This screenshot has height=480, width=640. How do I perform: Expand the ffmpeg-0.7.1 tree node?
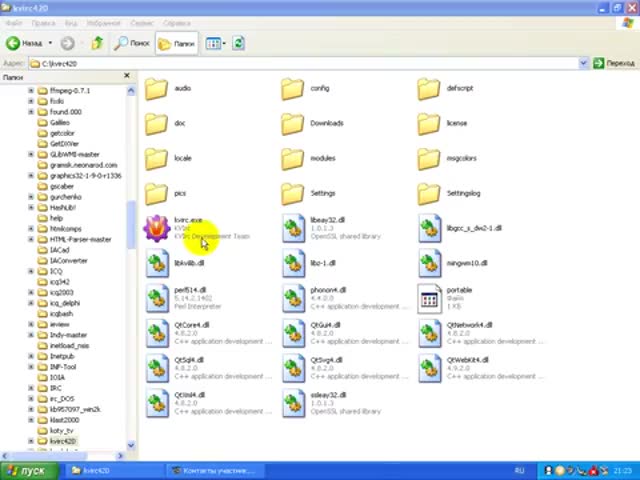(x=31, y=91)
